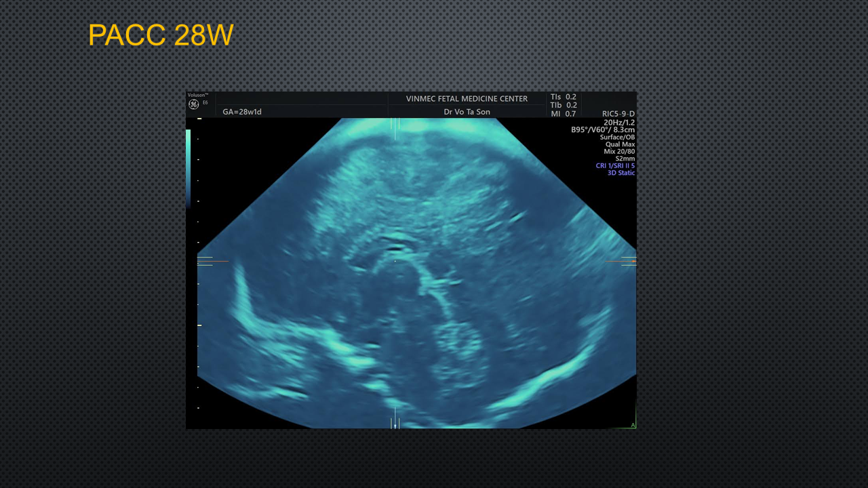Select the PACC 28W slide title
The image size is (868, 488).
click(161, 35)
